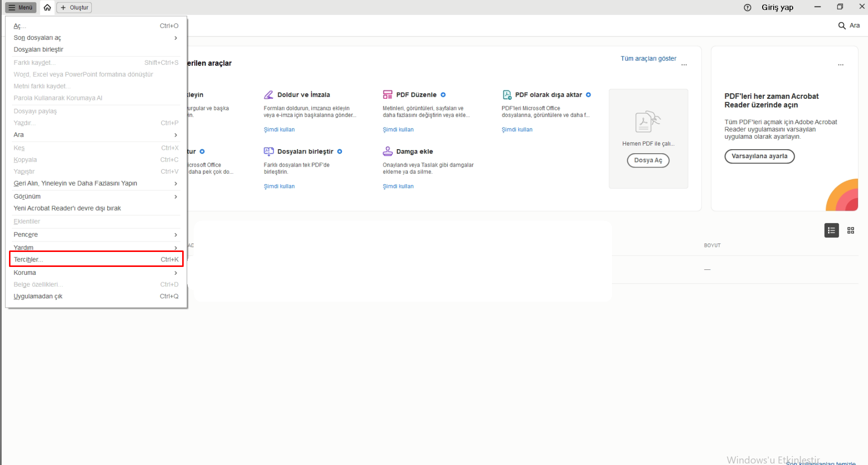Select Yeni Acrobat Reader'ı devre dışı bırak

[96, 208]
